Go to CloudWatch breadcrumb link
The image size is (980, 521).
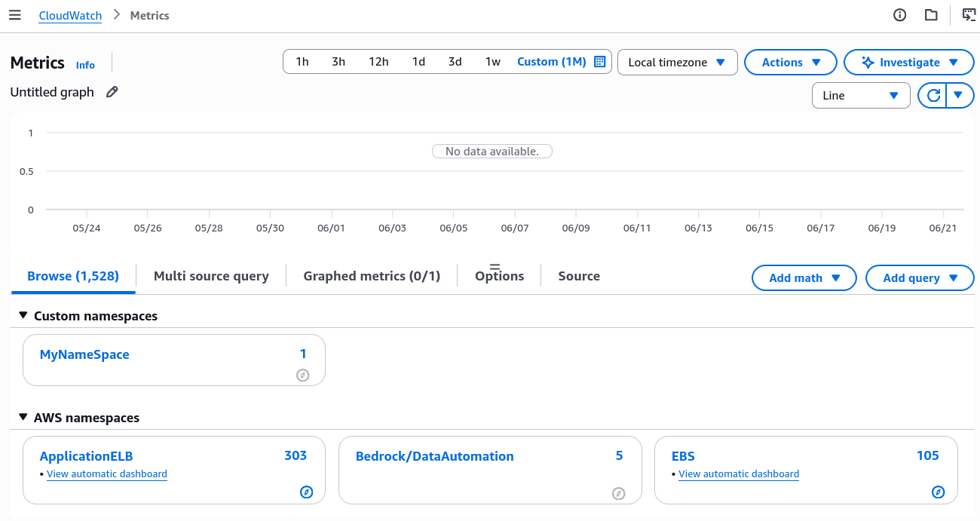pos(70,15)
